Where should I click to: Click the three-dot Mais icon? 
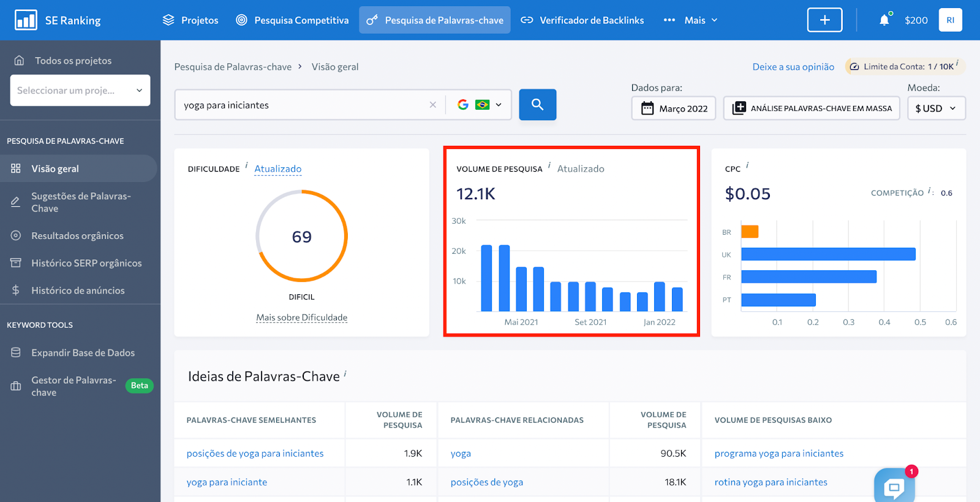pyautogui.click(x=669, y=20)
